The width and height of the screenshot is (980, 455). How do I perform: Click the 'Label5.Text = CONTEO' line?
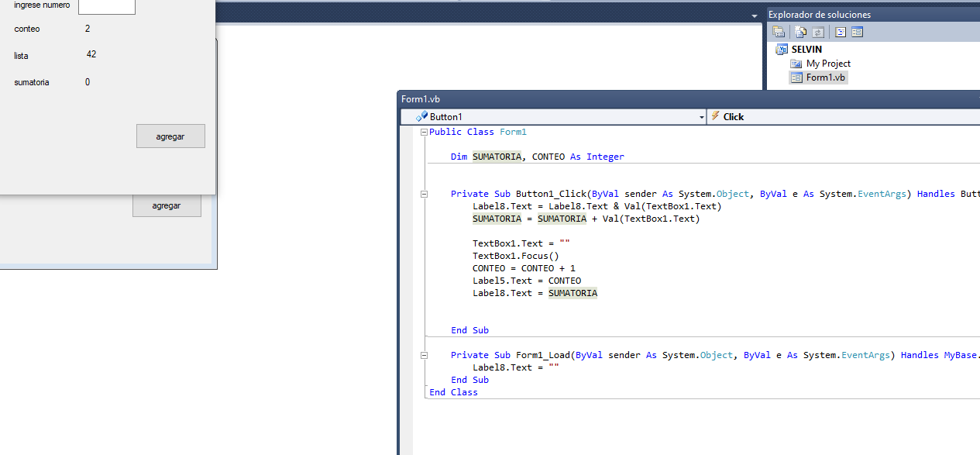527,281
